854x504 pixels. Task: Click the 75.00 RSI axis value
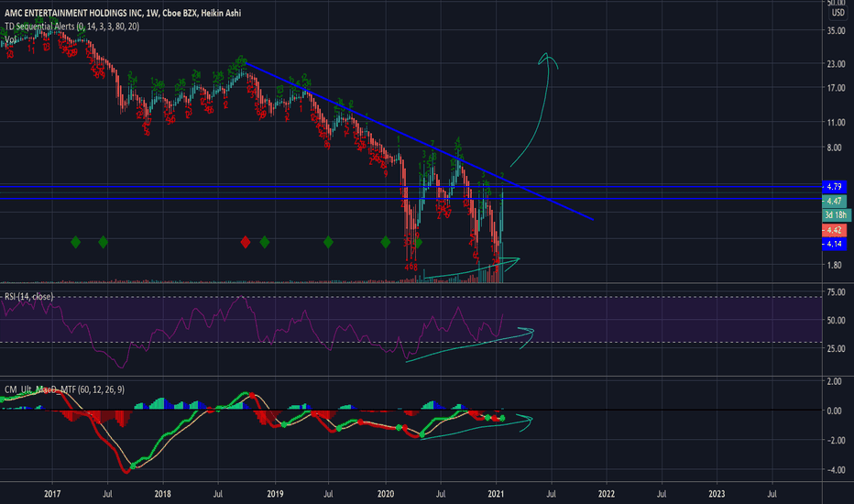(x=836, y=292)
